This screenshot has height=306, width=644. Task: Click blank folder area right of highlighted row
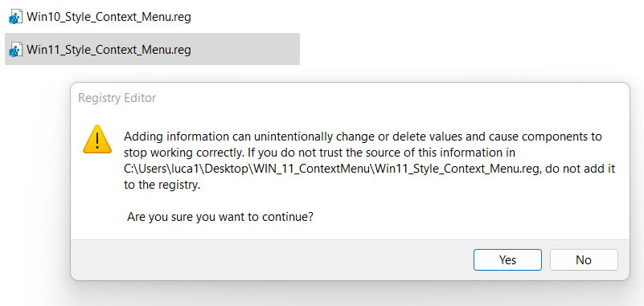tap(468, 50)
